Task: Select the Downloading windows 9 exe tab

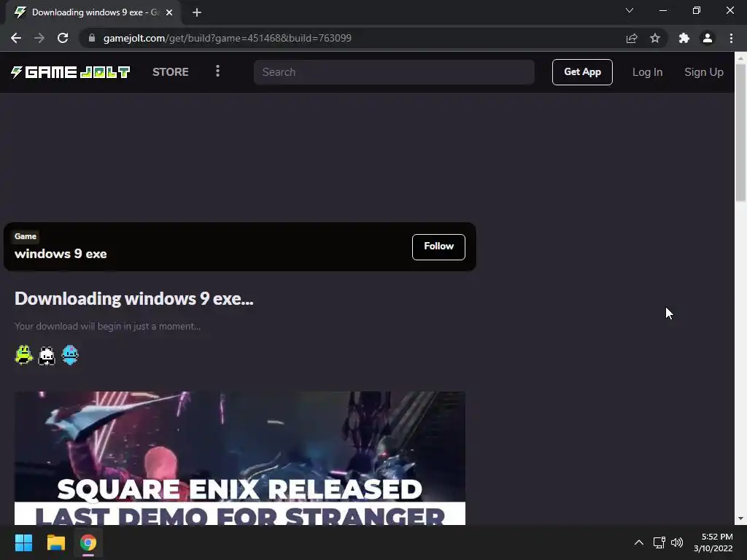Action: click(x=93, y=12)
